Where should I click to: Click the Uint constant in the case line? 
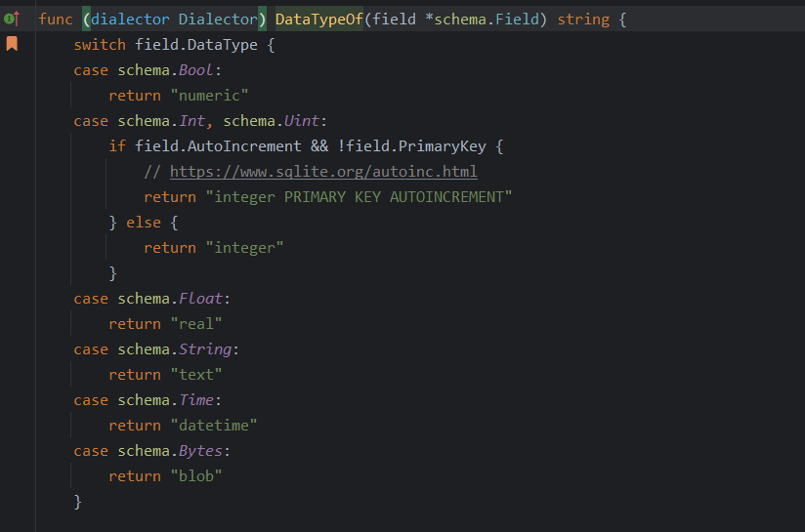pyautogui.click(x=302, y=121)
